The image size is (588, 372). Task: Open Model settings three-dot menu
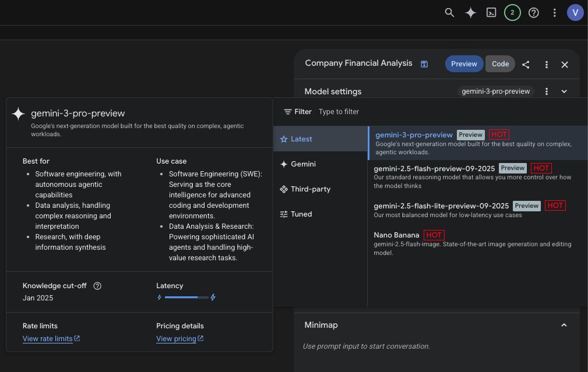click(547, 91)
